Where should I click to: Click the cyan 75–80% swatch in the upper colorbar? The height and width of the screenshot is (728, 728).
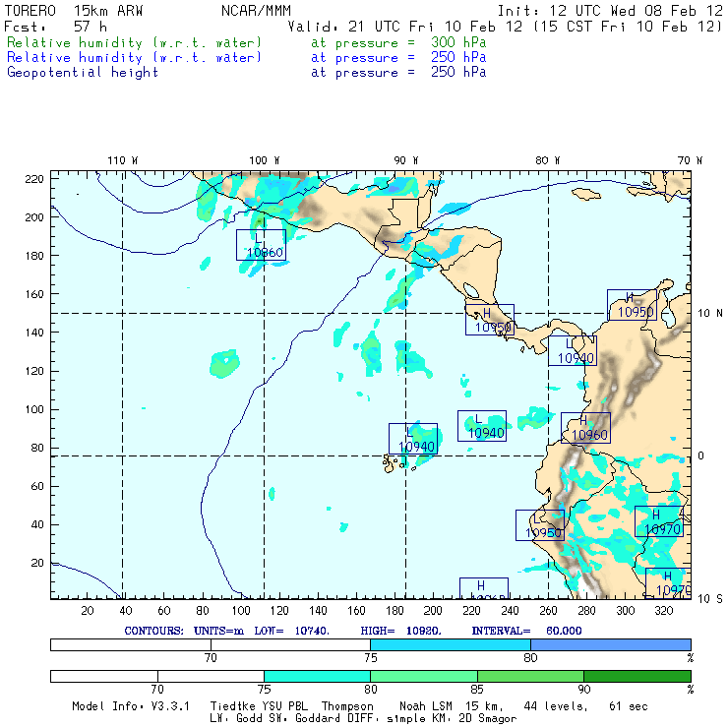pos(451,644)
